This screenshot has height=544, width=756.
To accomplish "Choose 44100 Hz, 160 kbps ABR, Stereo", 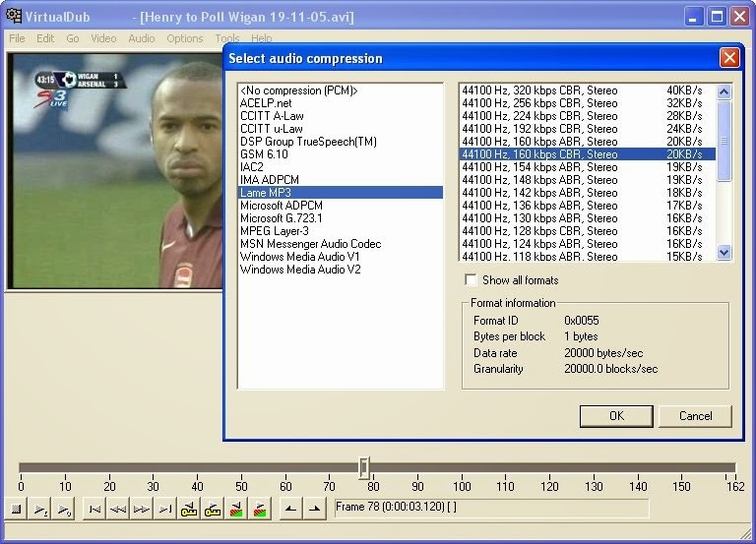I will tap(588, 142).
